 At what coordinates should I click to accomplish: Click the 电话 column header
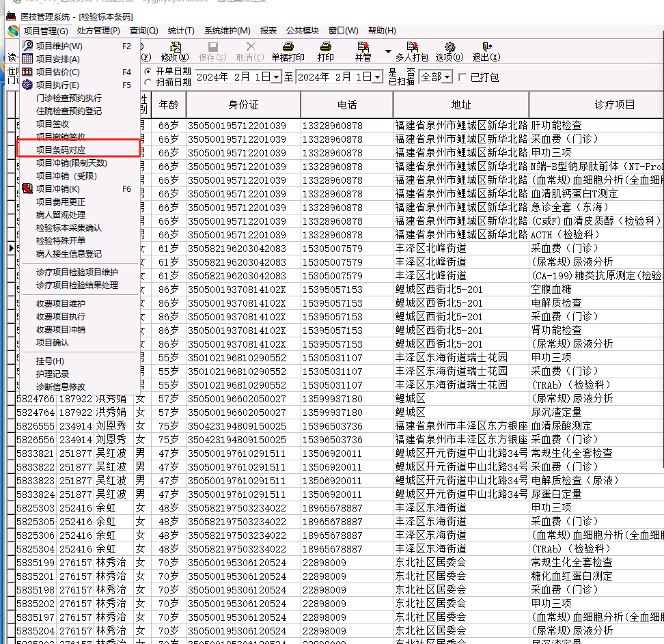pos(347,104)
